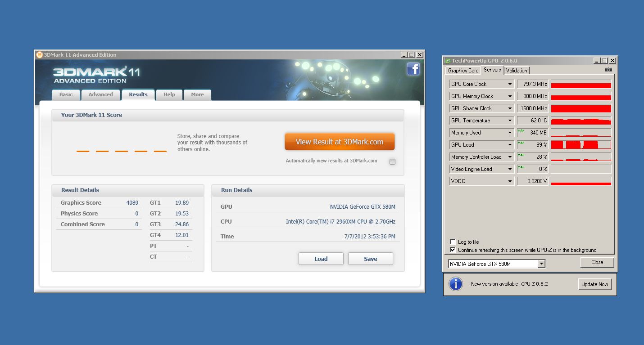
Task: Open the Memory Used sensor dropdown
Action: (x=510, y=133)
